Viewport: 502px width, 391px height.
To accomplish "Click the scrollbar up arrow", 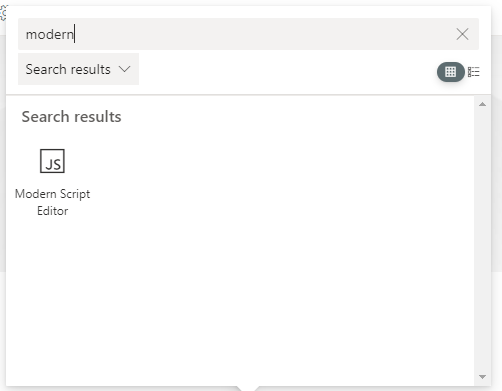I will tap(482, 104).
